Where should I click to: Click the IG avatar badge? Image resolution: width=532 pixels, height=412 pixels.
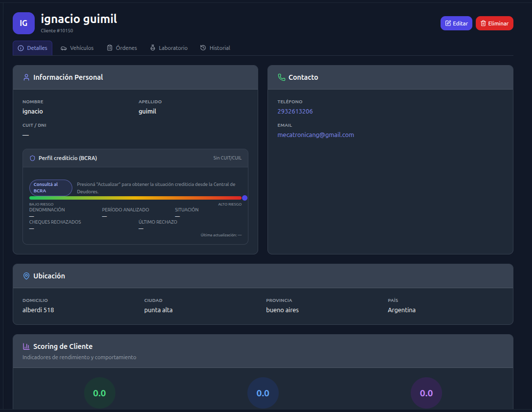pos(23,23)
